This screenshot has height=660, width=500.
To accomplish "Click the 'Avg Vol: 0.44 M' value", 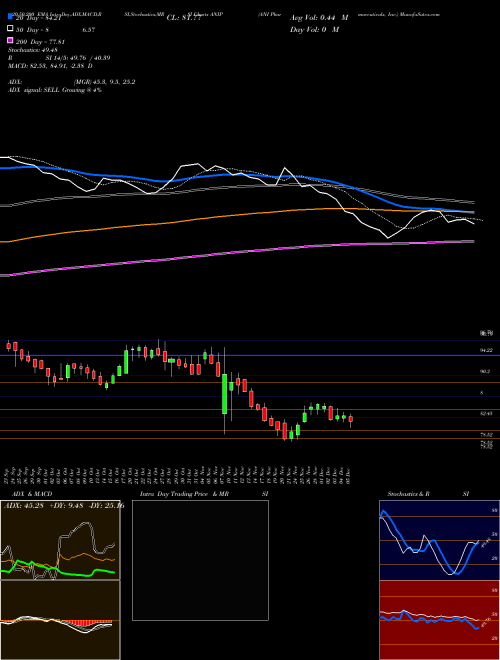I will (x=319, y=18).
